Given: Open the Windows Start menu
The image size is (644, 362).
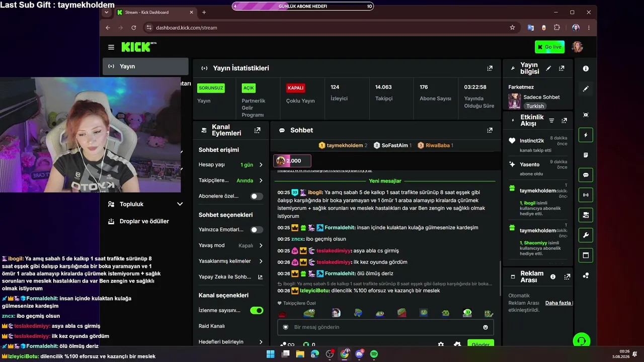Looking at the screenshot, I should (271, 354).
